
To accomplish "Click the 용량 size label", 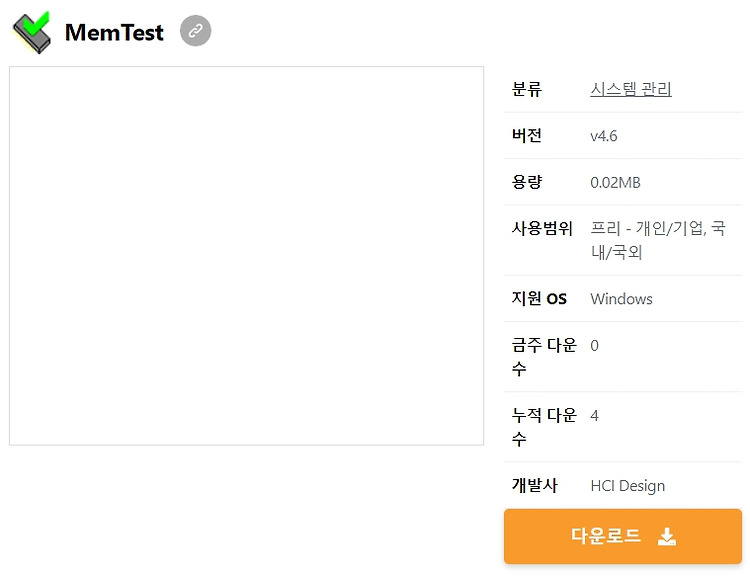I will [527, 182].
